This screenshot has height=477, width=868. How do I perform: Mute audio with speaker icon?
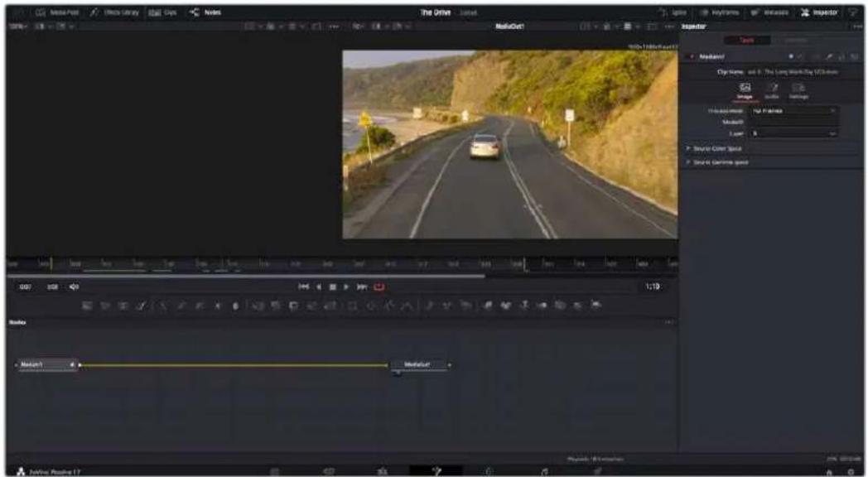[75, 287]
